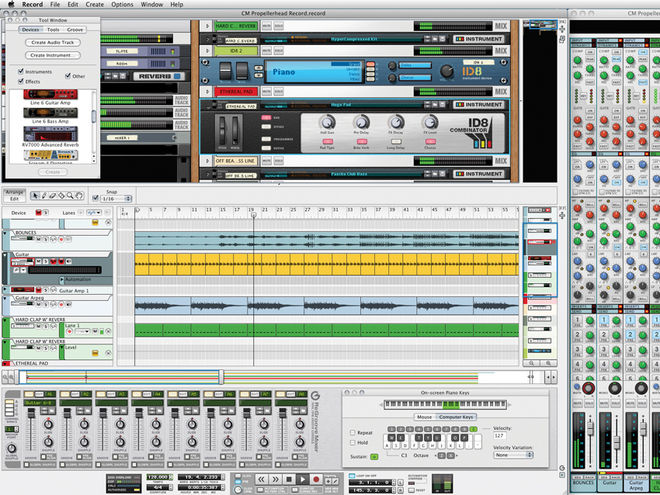Select the pencil tool
The image size is (660, 495).
click(x=44, y=195)
